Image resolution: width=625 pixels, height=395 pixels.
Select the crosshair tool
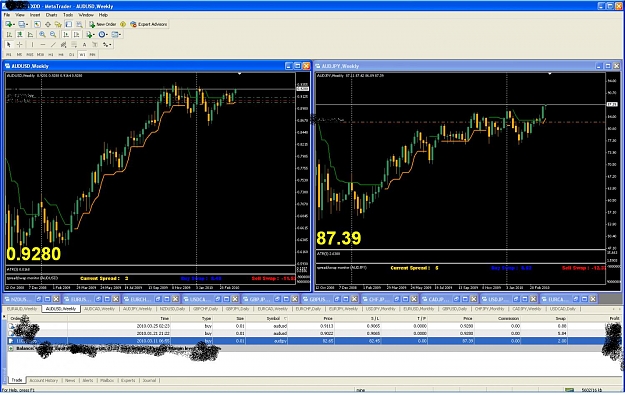[x=20, y=45]
